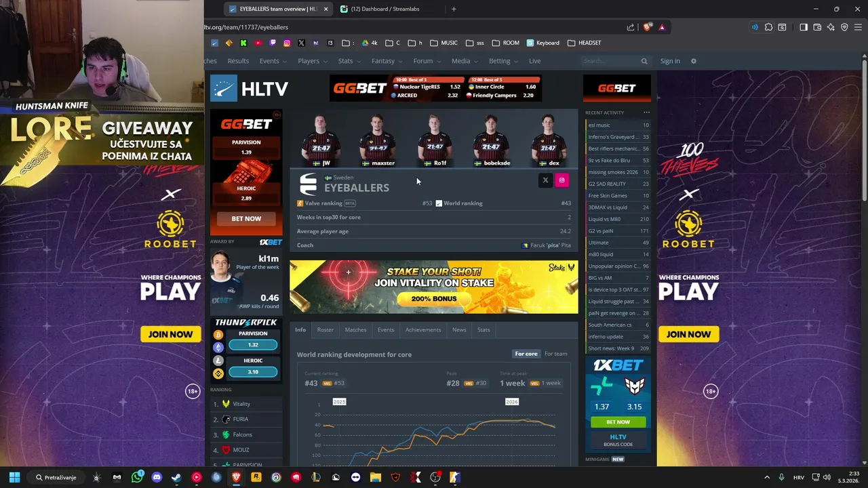Open EYEBALLERS Instagram profile icon
The image size is (868, 488).
tap(561, 180)
